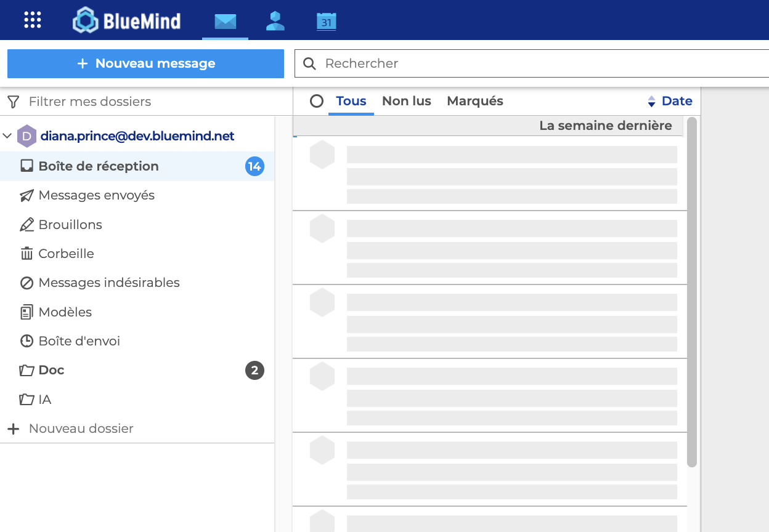
Task: Click the Rechercher search field
Action: click(x=530, y=63)
